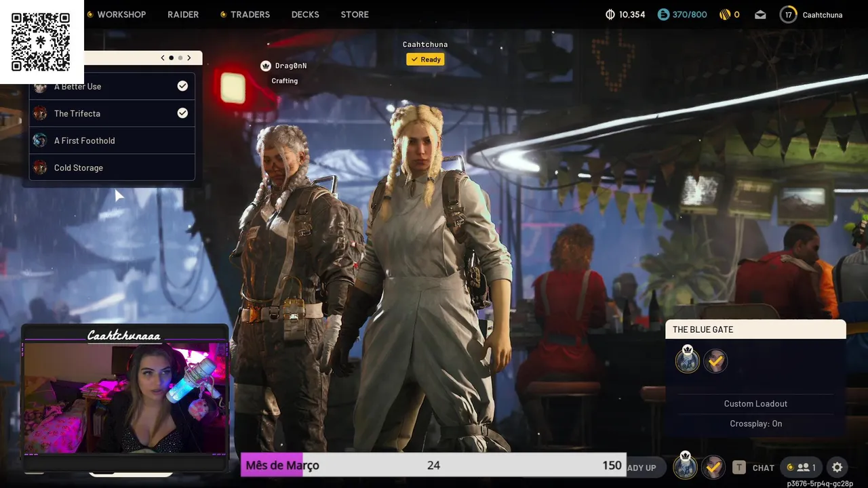Click the crown icon beside Drag0nN
This screenshot has width=868, height=488.
click(x=266, y=66)
